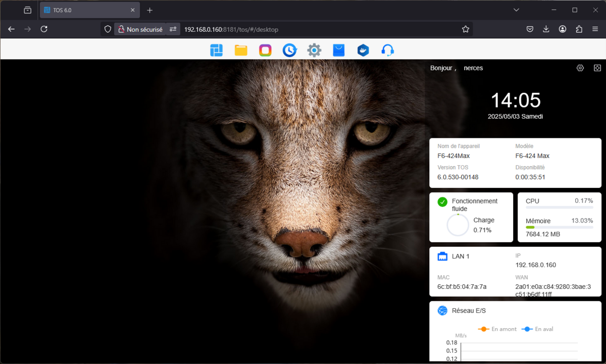Open a new browser tab
This screenshot has width=606, height=364.
click(149, 10)
